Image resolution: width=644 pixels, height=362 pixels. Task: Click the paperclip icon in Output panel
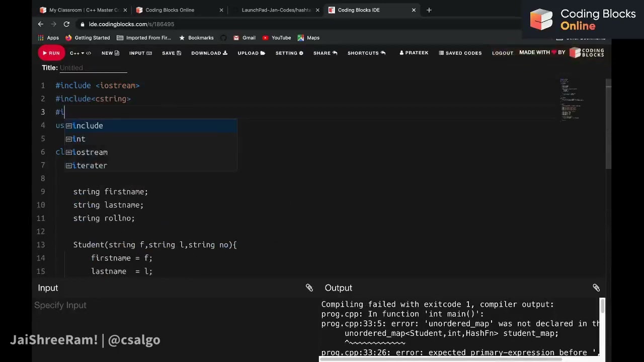(x=596, y=288)
